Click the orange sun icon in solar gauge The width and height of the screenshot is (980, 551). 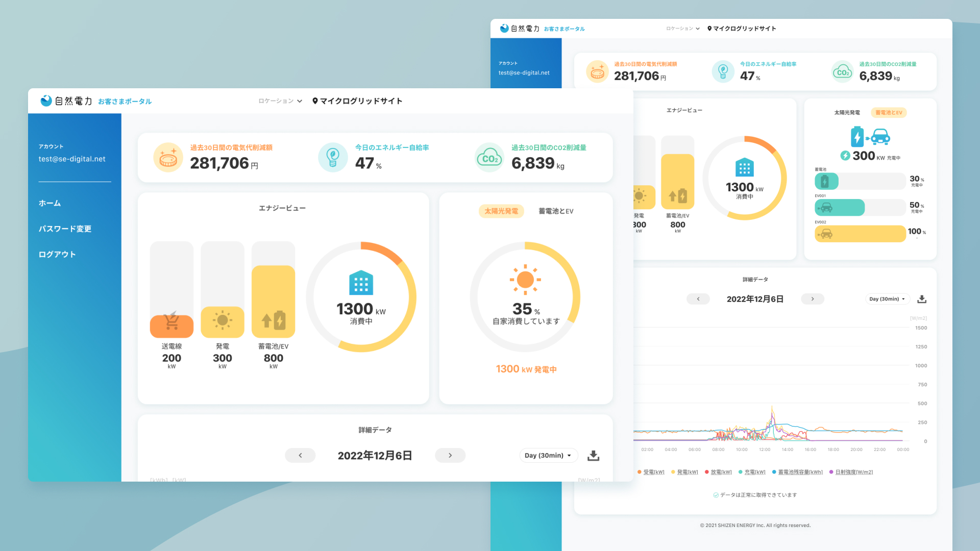coord(525,280)
